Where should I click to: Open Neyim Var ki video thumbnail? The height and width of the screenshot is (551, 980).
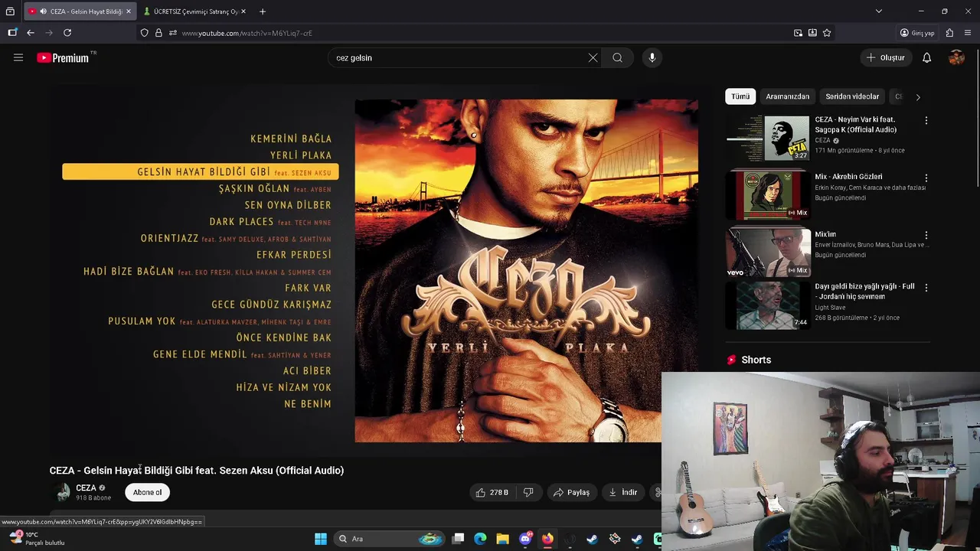767,139
